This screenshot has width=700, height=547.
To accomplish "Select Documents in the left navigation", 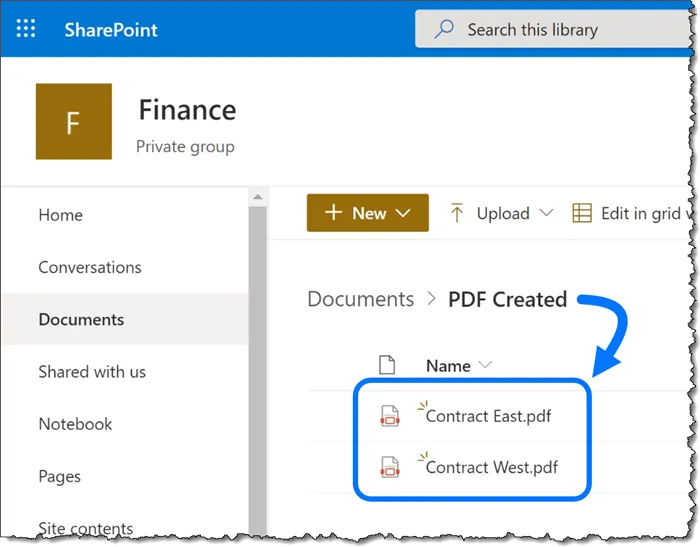I will pyautogui.click(x=81, y=320).
